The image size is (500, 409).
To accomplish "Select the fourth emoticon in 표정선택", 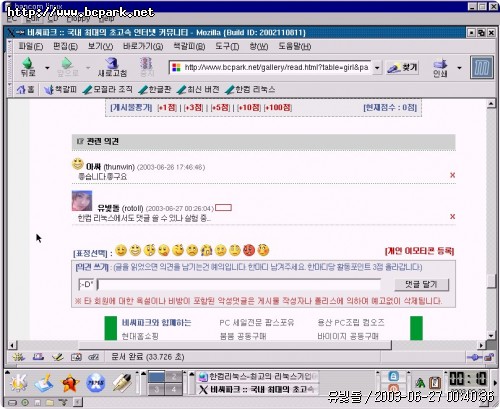I will pos(164,250).
